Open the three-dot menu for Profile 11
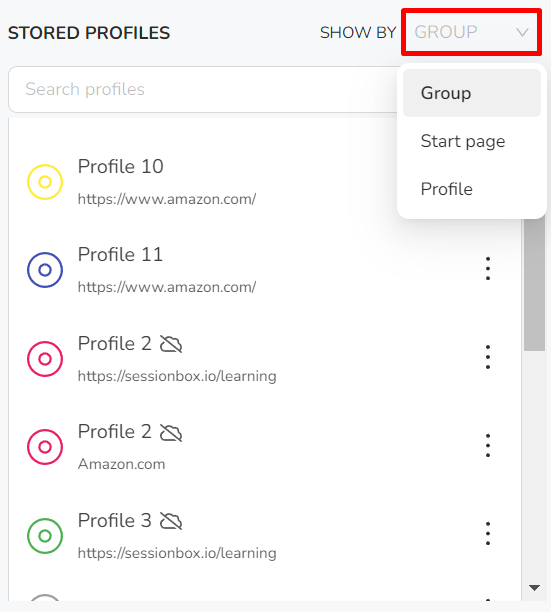This screenshot has width=551, height=612. (x=488, y=269)
